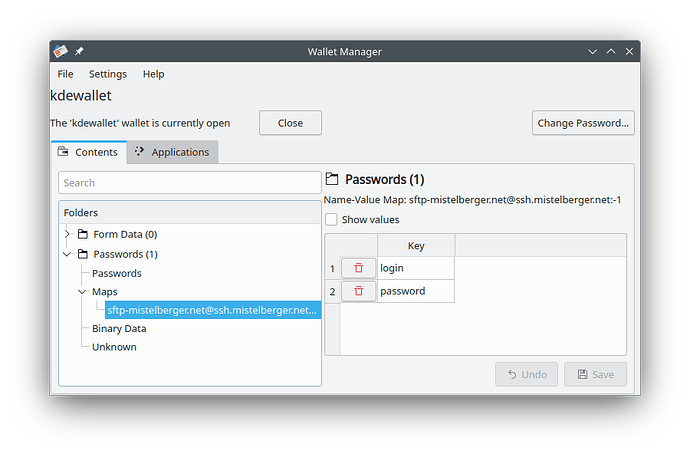The width and height of the screenshot is (690, 453).
Task: Open the Settings menu
Action: tap(108, 74)
